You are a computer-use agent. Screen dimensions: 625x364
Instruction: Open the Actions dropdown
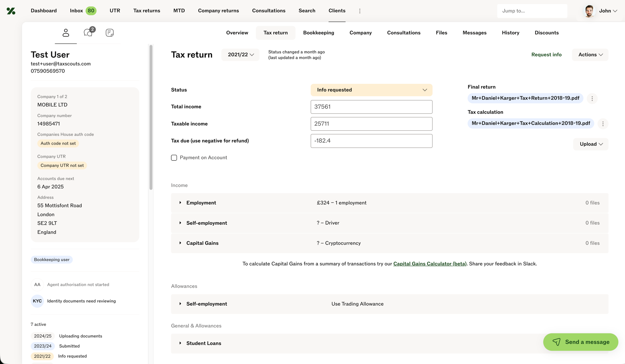(590, 55)
